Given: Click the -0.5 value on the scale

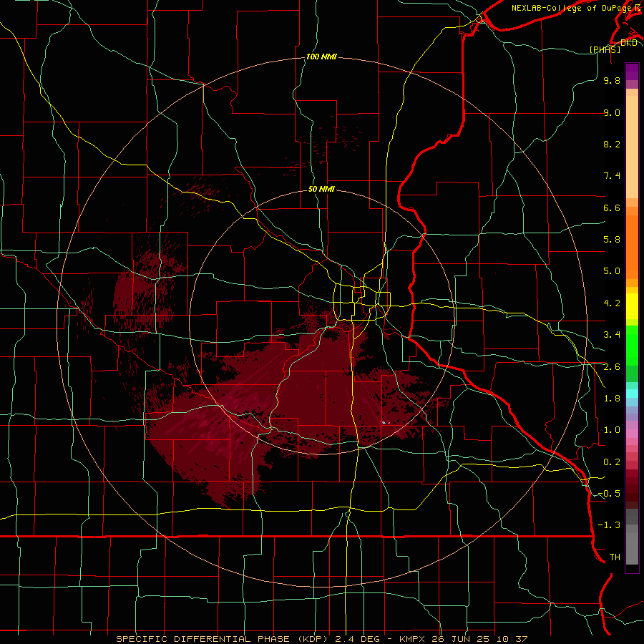Looking at the screenshot, I should click(609, 494).
